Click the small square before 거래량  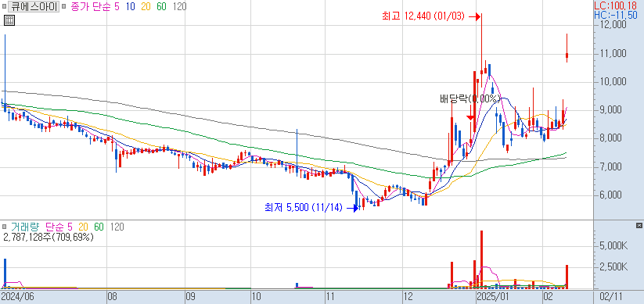pyautogui.click(x=4, y=227)
